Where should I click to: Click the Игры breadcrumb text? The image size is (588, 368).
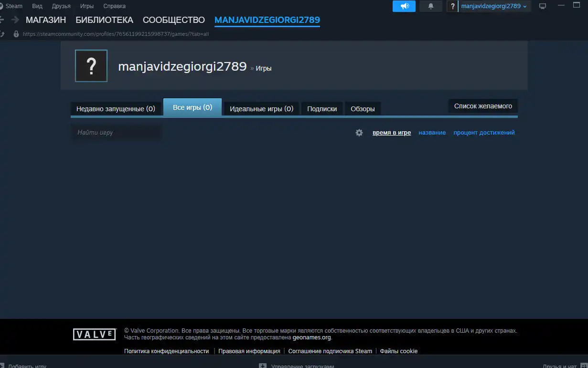(x=264, y=68)
